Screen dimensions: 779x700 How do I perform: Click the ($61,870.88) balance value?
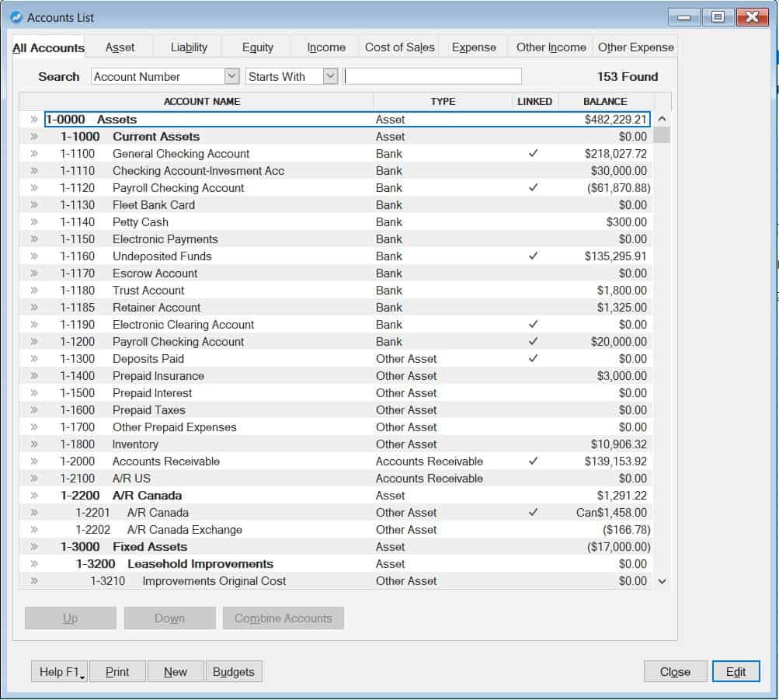point(618,188)
